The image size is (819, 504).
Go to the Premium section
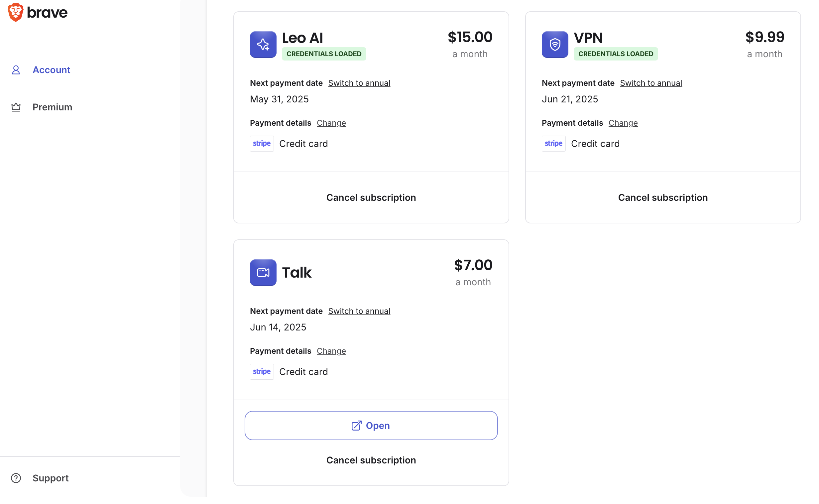click(52, 107)
